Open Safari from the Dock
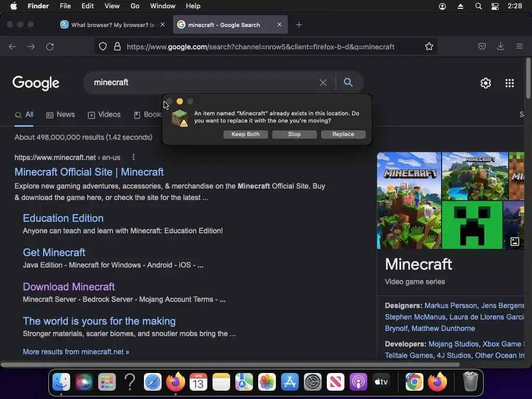532x399 pixels. [153, 382]
